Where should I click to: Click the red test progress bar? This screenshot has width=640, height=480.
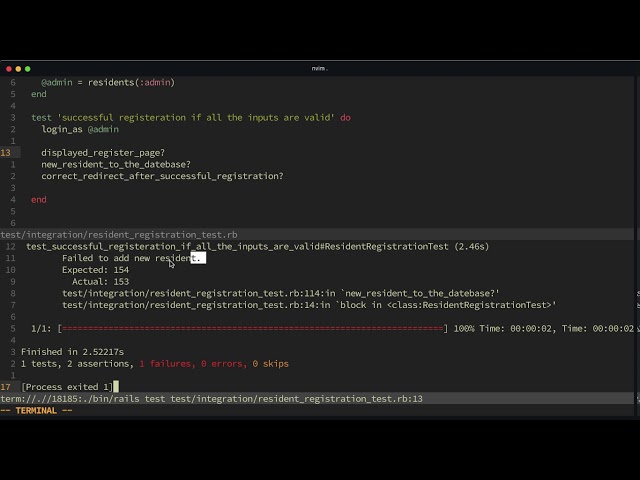253,329
